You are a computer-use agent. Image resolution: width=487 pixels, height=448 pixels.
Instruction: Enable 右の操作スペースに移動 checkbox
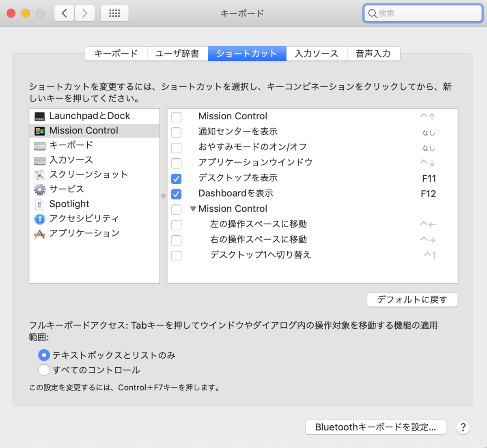pos(176,240)
